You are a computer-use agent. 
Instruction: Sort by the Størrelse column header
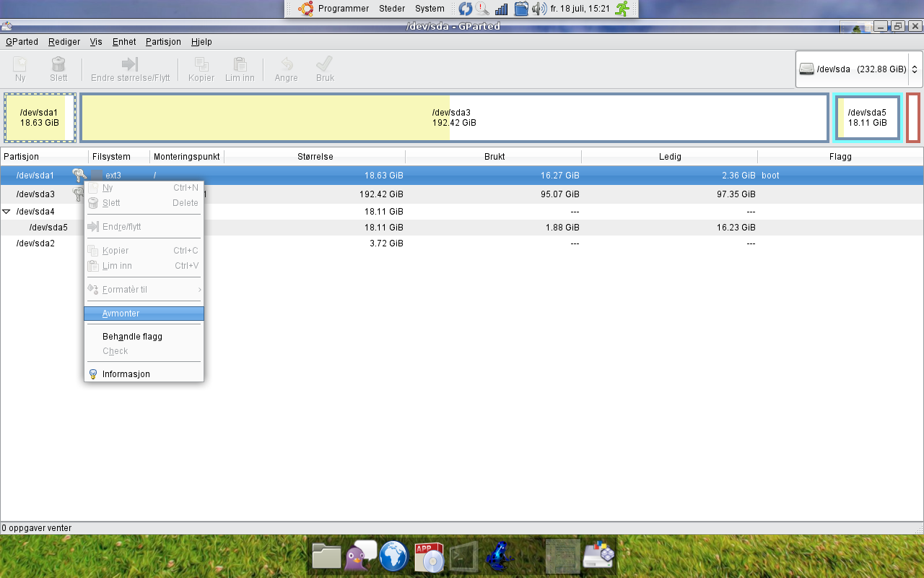tap(315, 157)
